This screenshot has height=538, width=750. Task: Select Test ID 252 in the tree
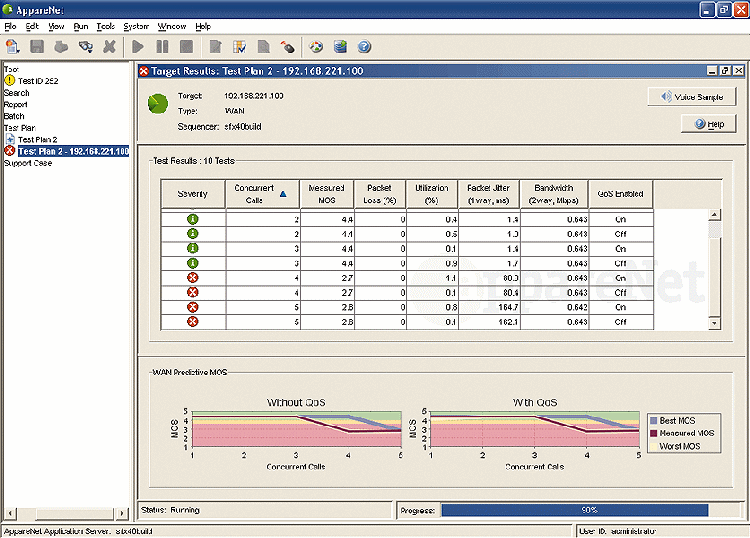click(x=38, y=81)
